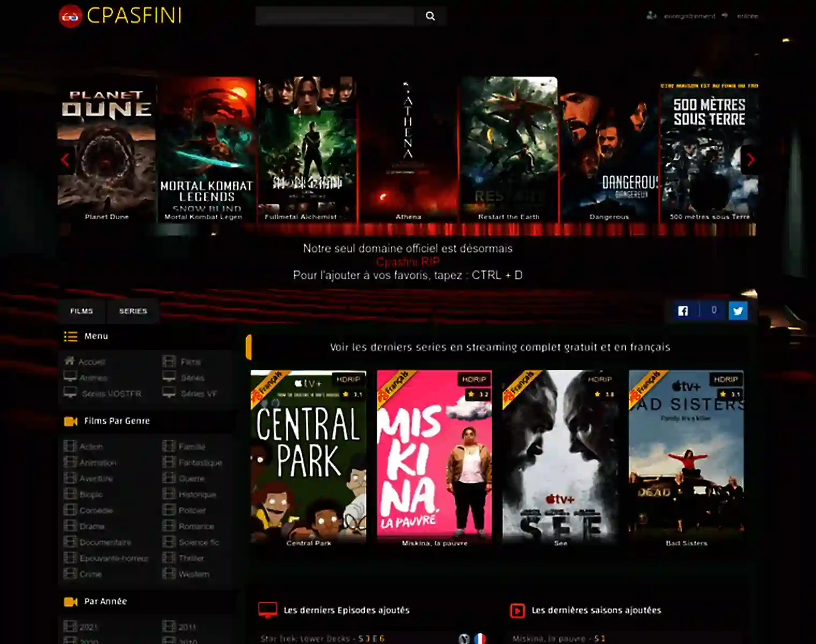This screenshot has width=816, height=644.
Task: Open the Miskina, la pauvre S1 season entry
Action: pos(559,639)
